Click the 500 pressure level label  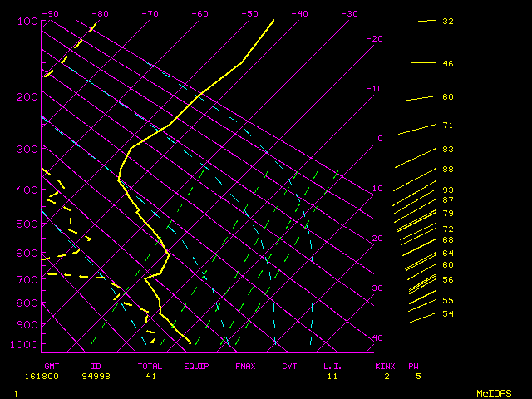point(27,224)
